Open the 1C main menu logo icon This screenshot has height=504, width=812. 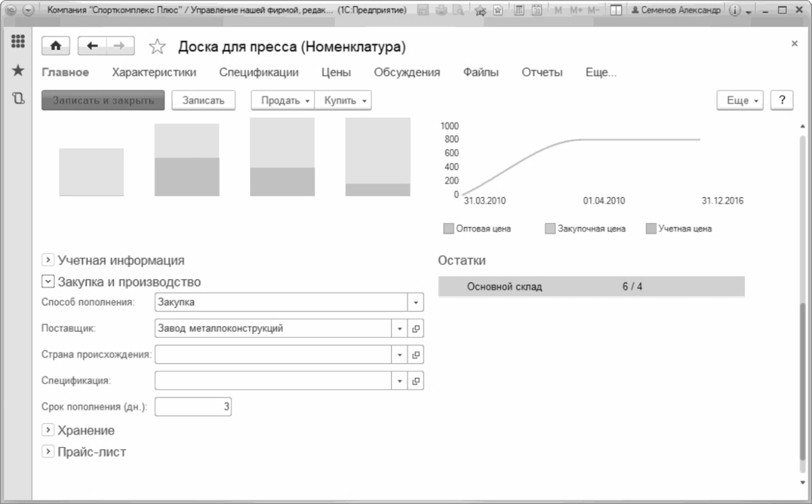[9, 11]
